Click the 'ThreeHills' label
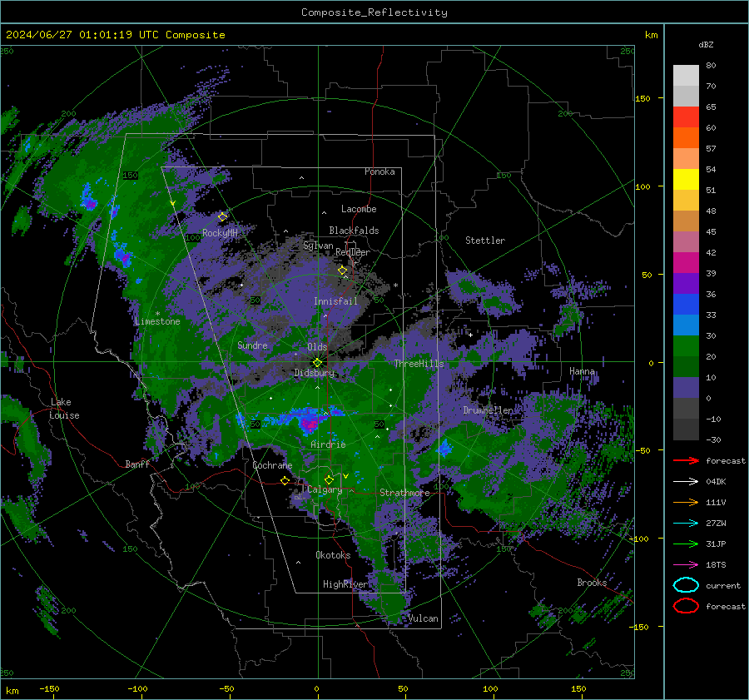This screenshot has width=749, height=700. tap(419, 364)
